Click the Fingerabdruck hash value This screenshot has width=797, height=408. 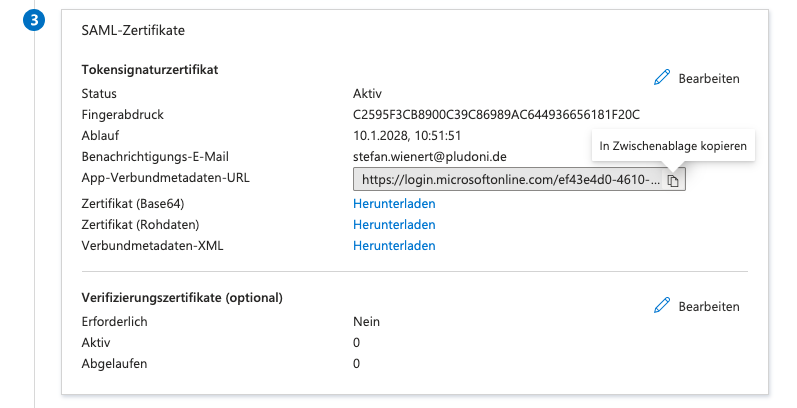[x=496, y=114]
